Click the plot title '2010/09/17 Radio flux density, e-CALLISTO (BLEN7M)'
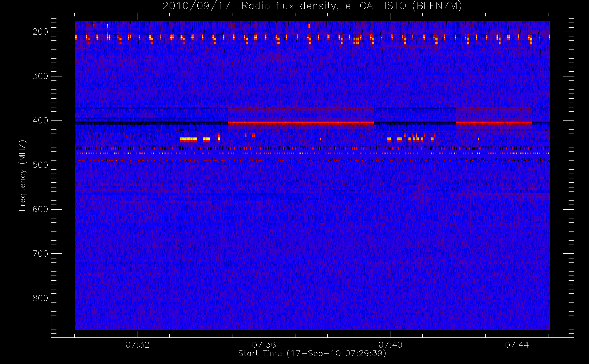The image size is (589, 364). (312, 6)
